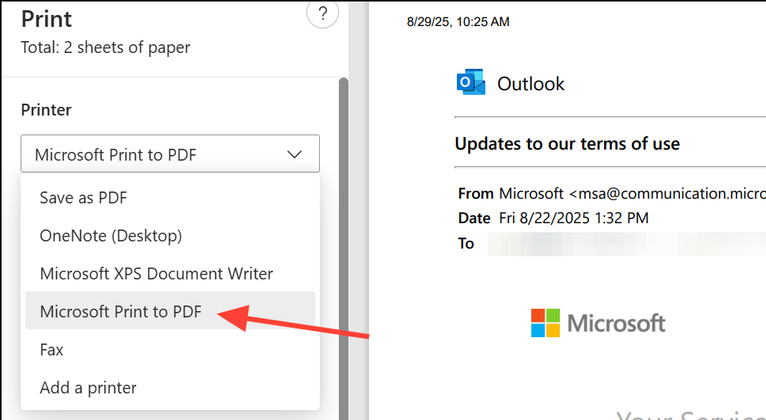Screen dimensions: 766x420
Task: Click the '8/29/25, 10:25 AM' page timestamp
Action: point(458,21)
